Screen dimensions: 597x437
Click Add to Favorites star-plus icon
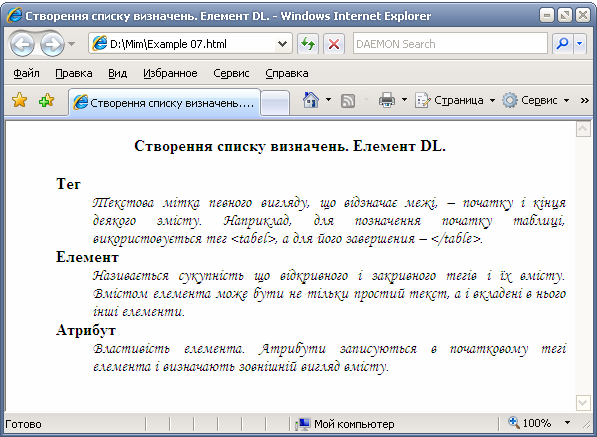[x=46, y=100]
